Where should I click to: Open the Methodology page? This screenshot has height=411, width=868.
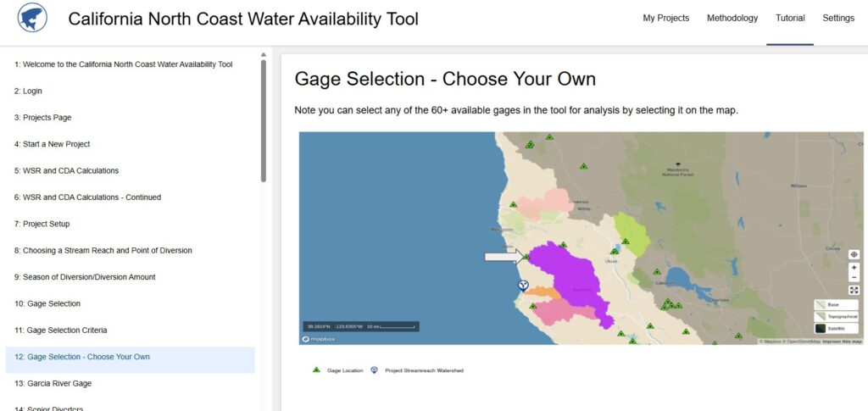(732, 18)
